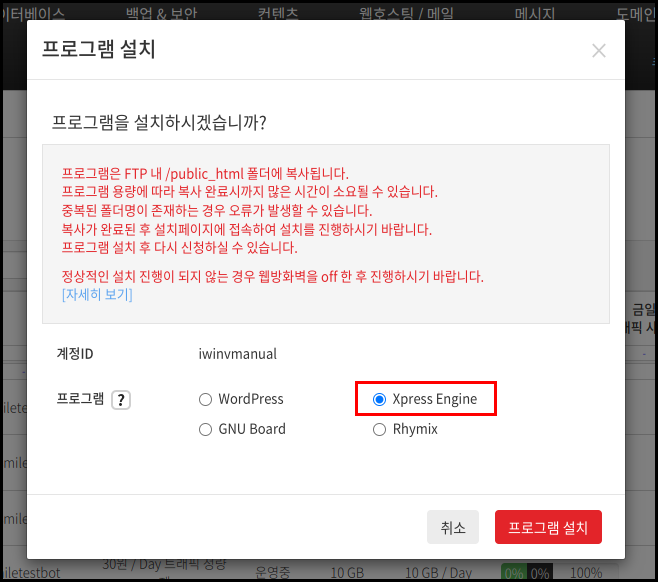Open the 컨텐츠 menu in background page
658x582 pixels.
pyautogui.click(x=278, y=13)
